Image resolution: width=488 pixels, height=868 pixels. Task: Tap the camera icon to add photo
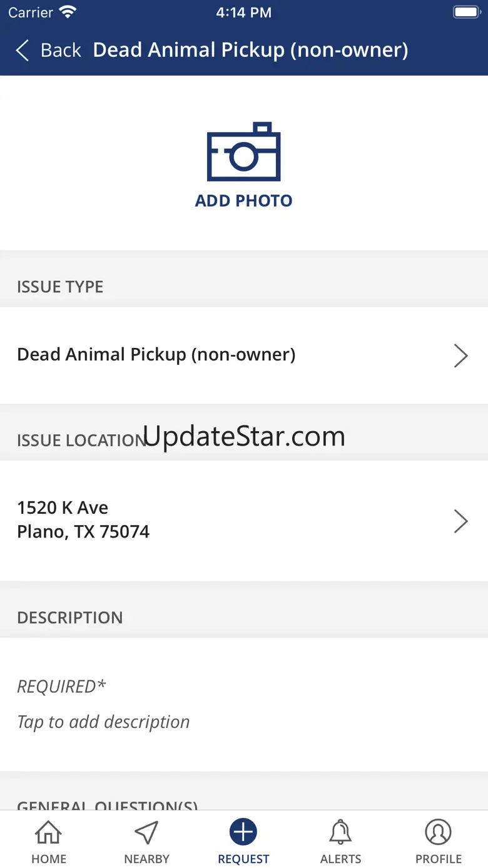243,152
